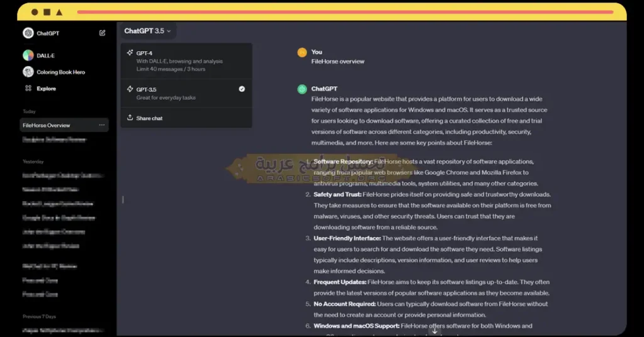Click the red progress bar in title bar
The image size is (644, 337).
[x=345, y=12]
